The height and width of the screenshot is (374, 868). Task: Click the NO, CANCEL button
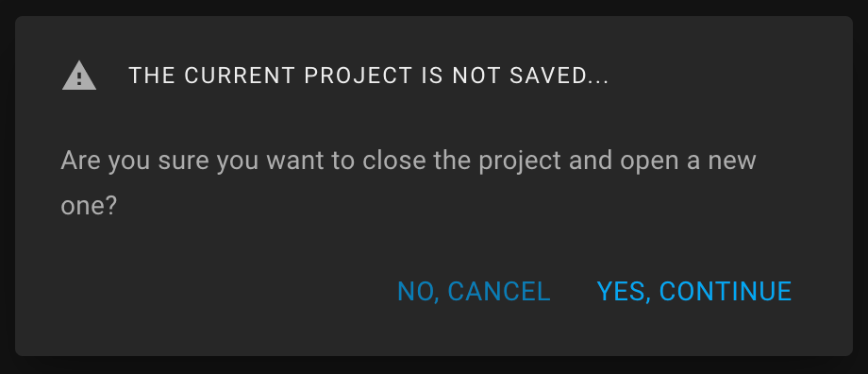474,292
